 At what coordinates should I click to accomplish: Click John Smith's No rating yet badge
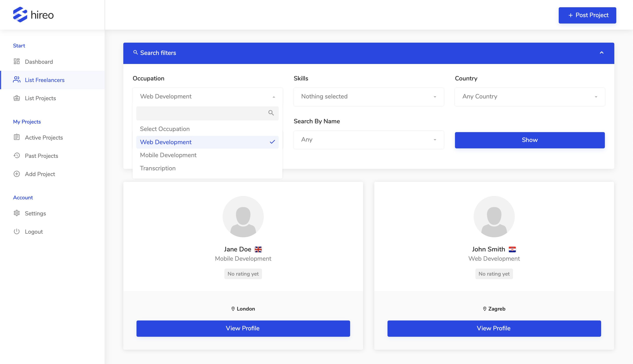494,274
